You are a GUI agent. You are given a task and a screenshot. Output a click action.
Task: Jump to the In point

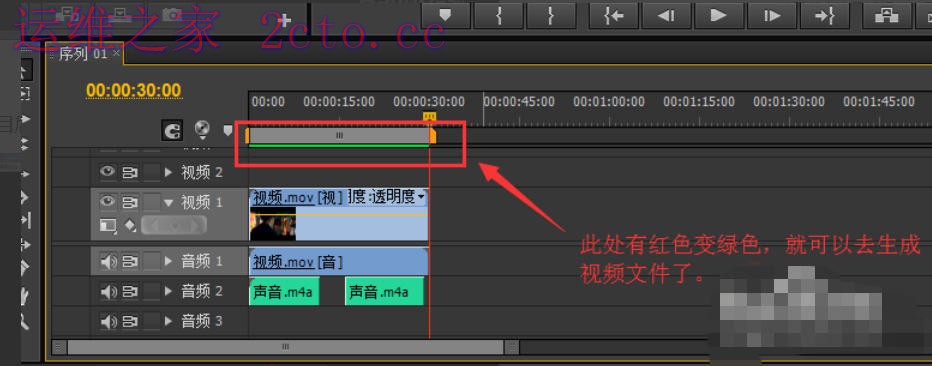click(x=613, y=16)
